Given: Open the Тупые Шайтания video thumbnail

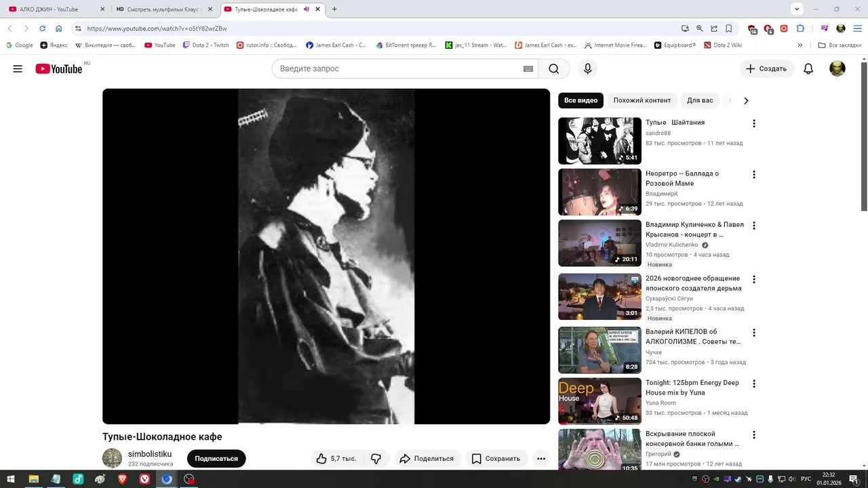Looking at the screenshot, I should coord(599,141).
